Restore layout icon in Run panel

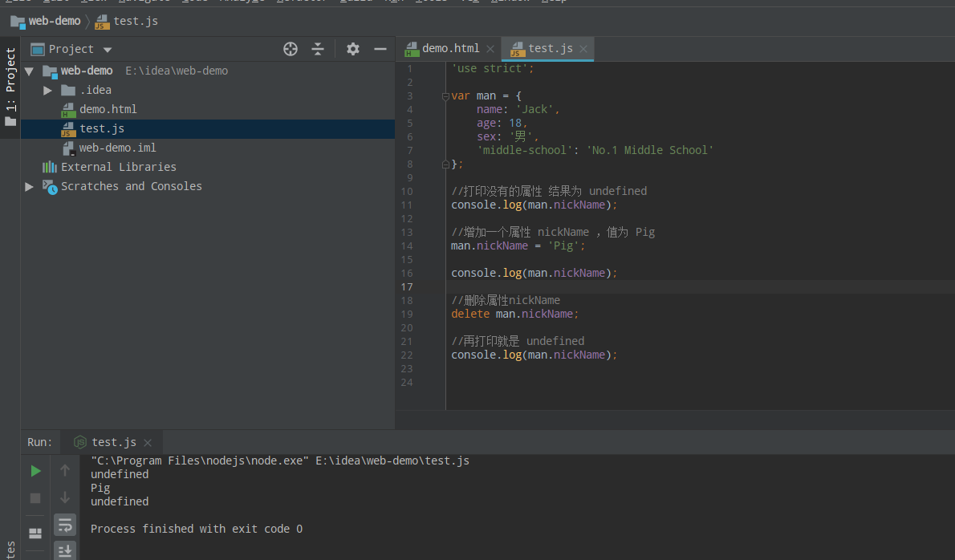(x=35, y=534)
